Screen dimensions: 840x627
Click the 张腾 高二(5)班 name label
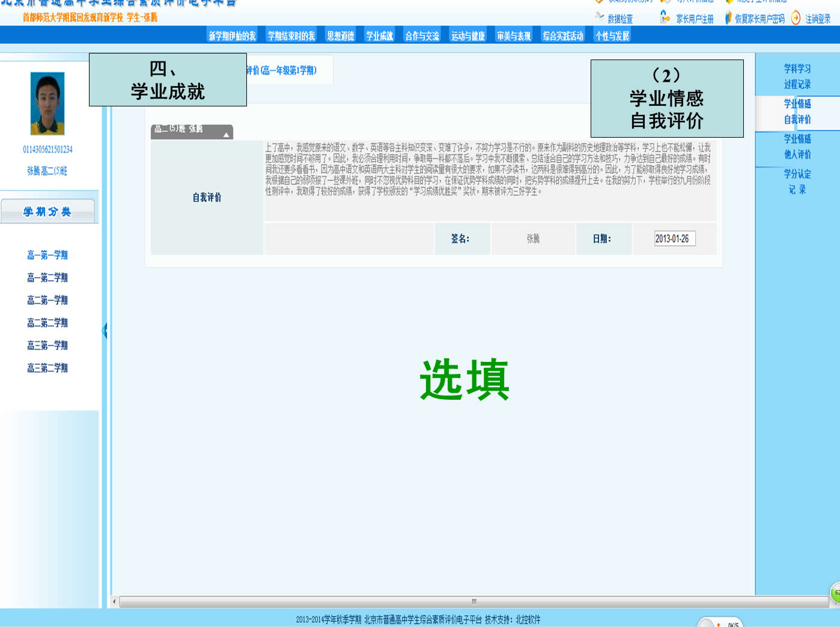pyautogui.click(x=47, y=171)
